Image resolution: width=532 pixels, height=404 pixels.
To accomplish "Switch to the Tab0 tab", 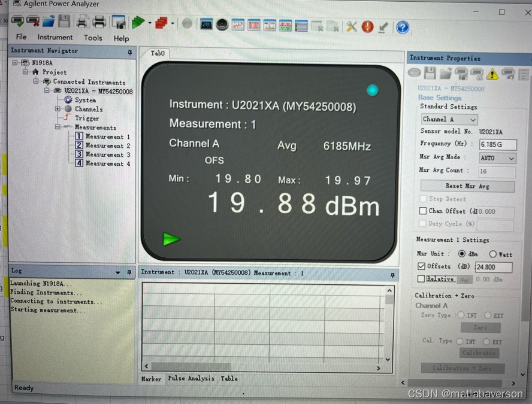I will click(x=158, y=53).
